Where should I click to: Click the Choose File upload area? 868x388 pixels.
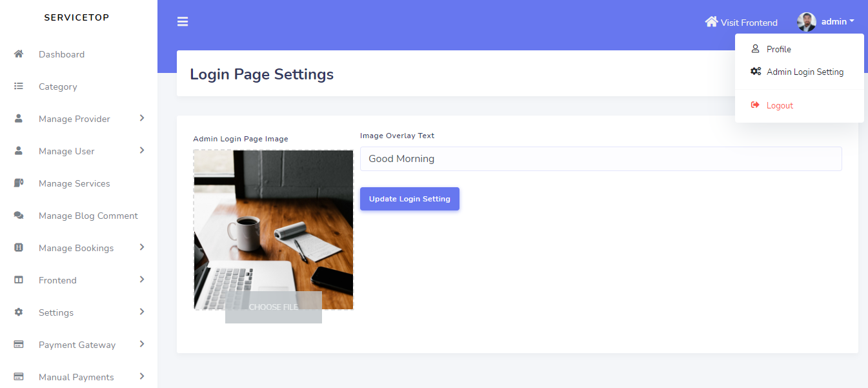pos(273,307)
